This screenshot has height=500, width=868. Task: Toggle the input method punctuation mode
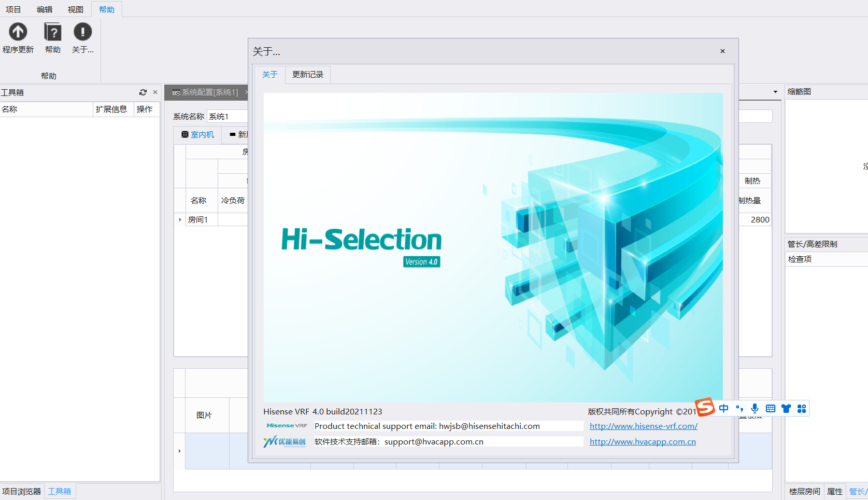pyautogui.click(x=739, y=409)
